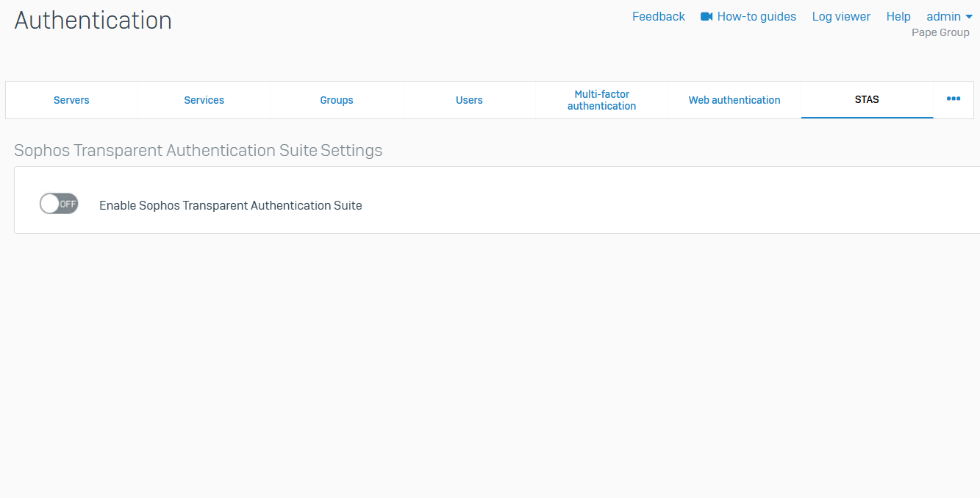980x498 pixels.
Task: Switch to the Web authentication tab
Action: click(x=734, y=100)
